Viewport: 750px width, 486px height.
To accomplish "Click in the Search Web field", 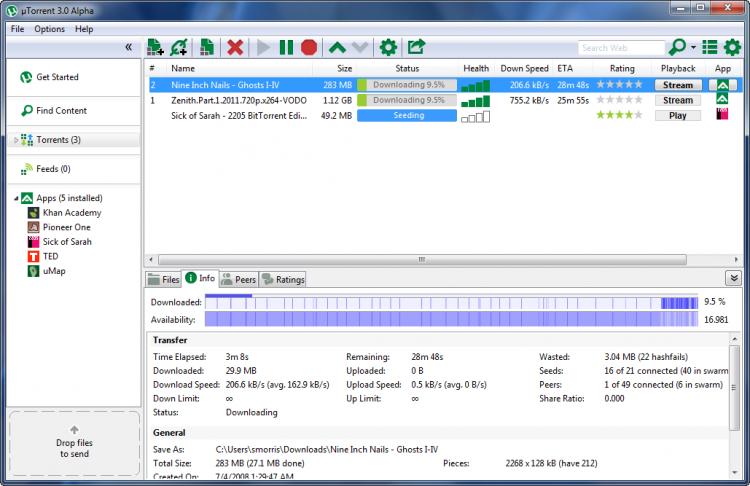I will point(621,48).
